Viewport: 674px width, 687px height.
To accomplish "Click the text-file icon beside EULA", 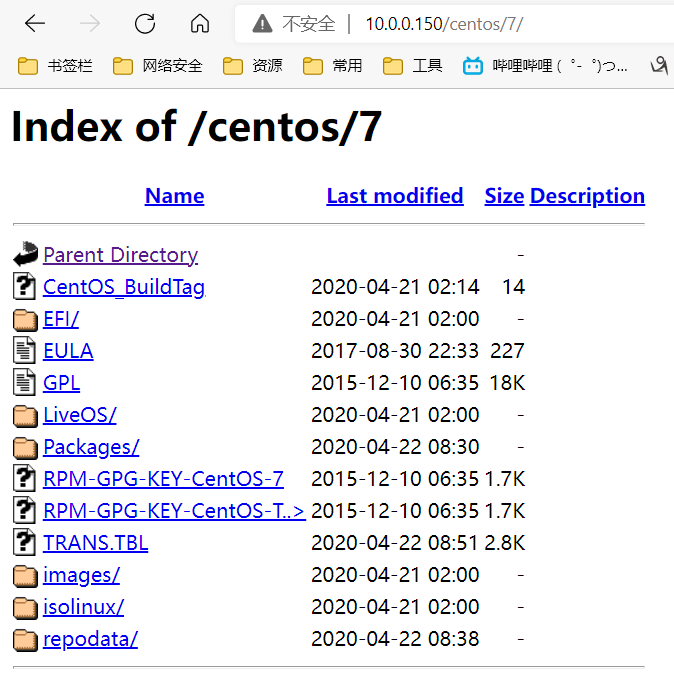I will (x=25, y=350).
